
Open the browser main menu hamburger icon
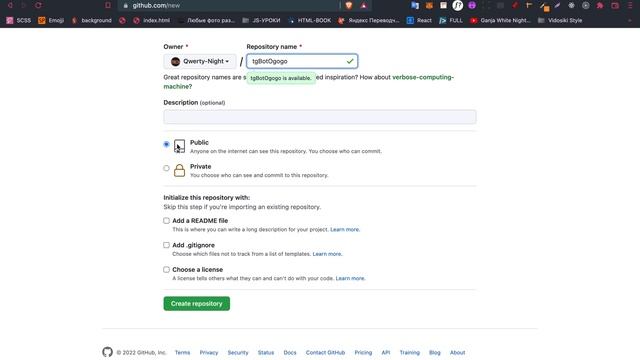(631, 5)
